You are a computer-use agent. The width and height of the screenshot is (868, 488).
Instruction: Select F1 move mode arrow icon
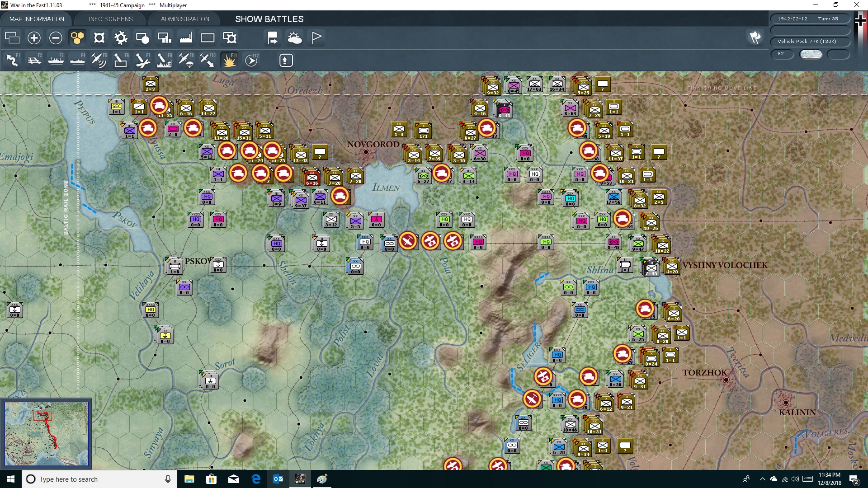click(x=12, y=60)
